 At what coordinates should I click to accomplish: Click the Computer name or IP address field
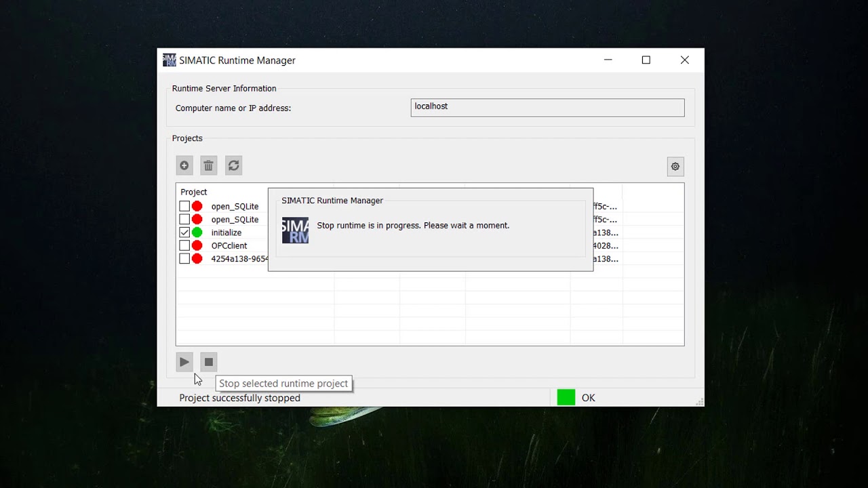pos(547,108)
